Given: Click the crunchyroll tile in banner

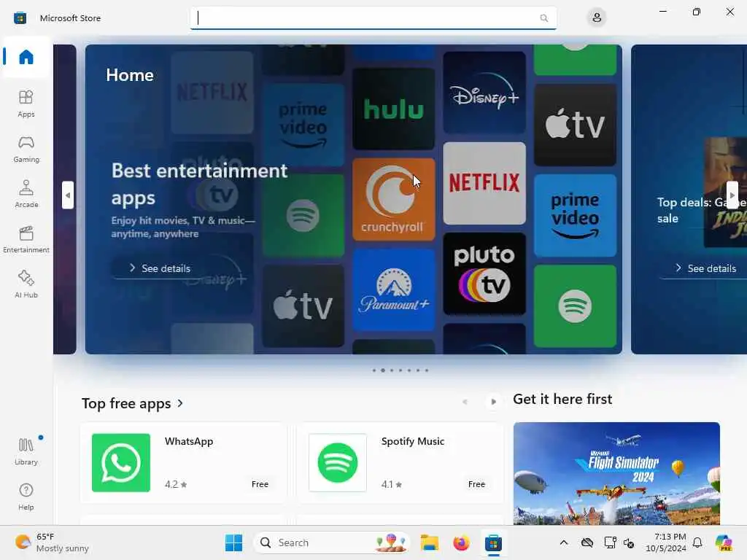Looking at the screenshot, I should click(393, 200).
